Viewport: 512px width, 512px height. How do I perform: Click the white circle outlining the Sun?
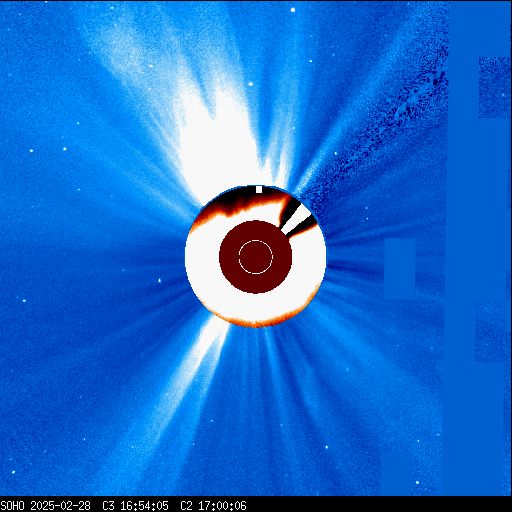256,257
